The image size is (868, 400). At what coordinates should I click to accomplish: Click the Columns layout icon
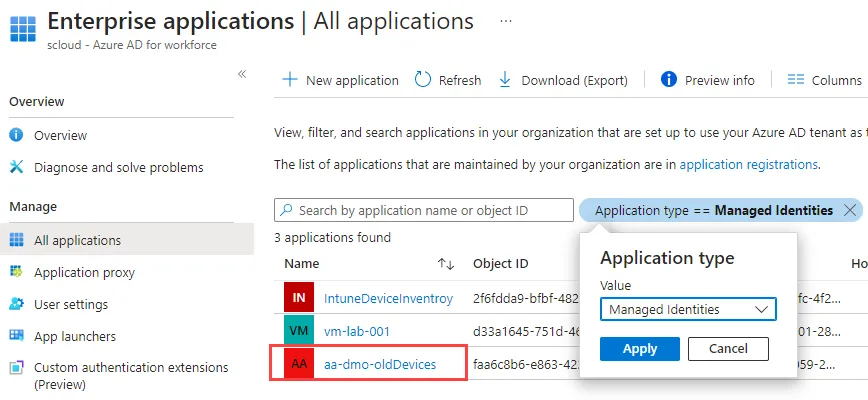coord(795,80)
